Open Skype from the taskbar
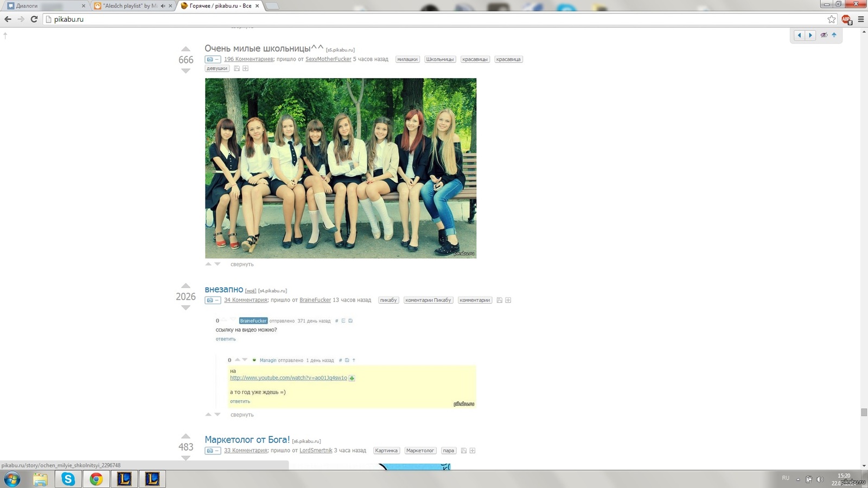Viewport: 868px width, 488px height. pyautogui.click(x=68, y=479)
